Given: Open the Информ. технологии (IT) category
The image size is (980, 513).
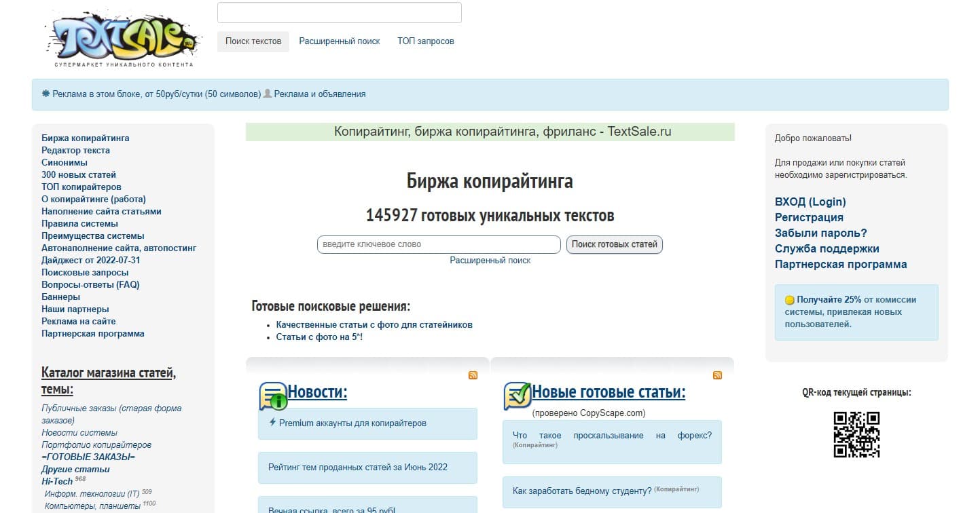Looking at the screenshot, I should [92, 494].
